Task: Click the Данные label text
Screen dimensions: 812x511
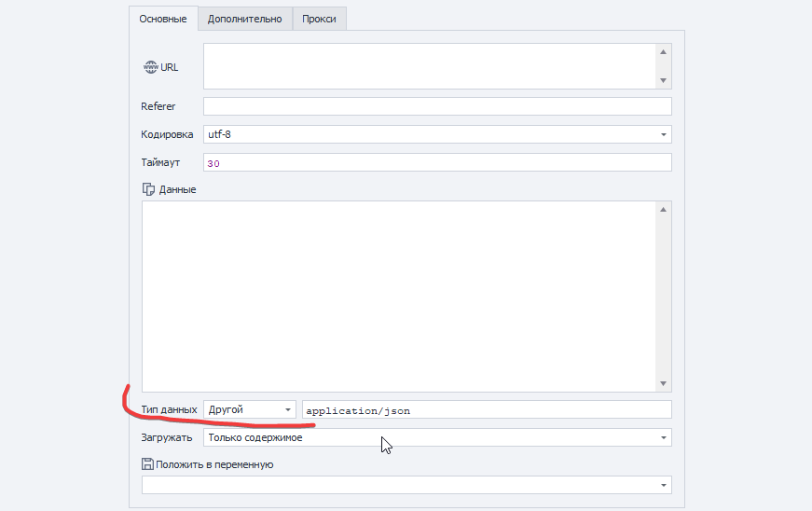Action: point(178,189)
